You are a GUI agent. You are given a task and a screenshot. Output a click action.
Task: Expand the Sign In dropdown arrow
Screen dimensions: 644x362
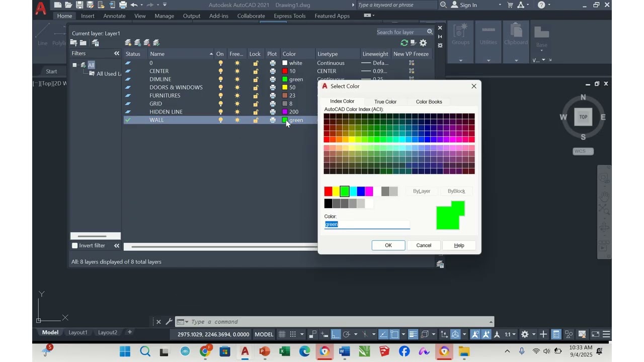pyautogui.click(x=500, y=5)
